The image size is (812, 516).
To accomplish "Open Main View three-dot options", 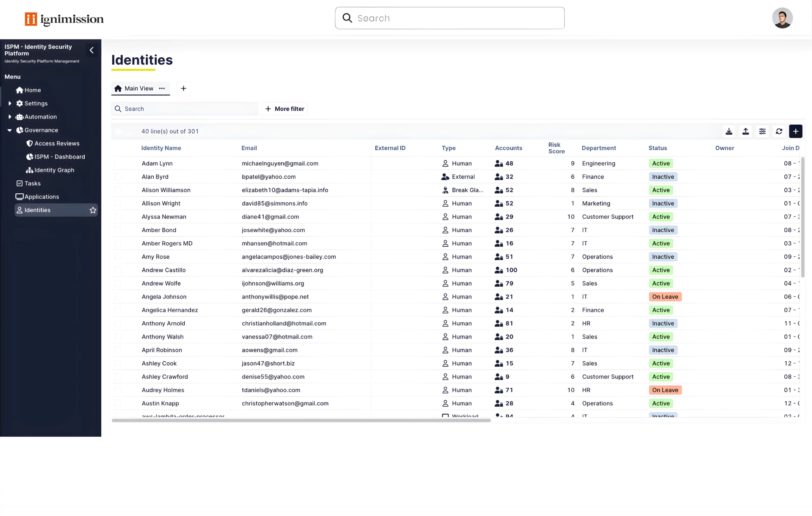I will 162,88.
